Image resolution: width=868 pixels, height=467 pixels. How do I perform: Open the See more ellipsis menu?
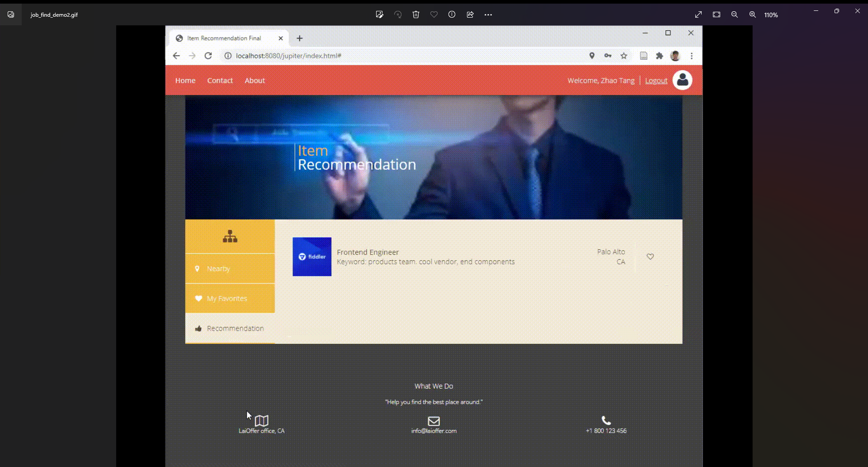(488, 15)
